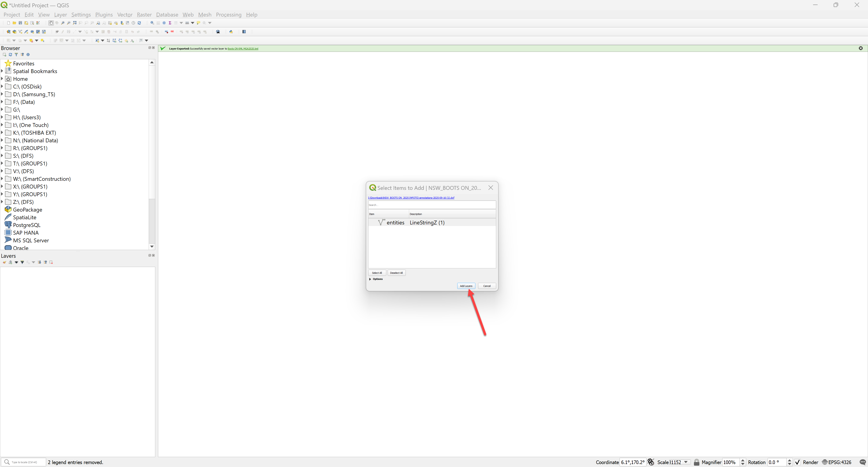Click Remove Layer icon in Layers panel

(x=51, y=262)
